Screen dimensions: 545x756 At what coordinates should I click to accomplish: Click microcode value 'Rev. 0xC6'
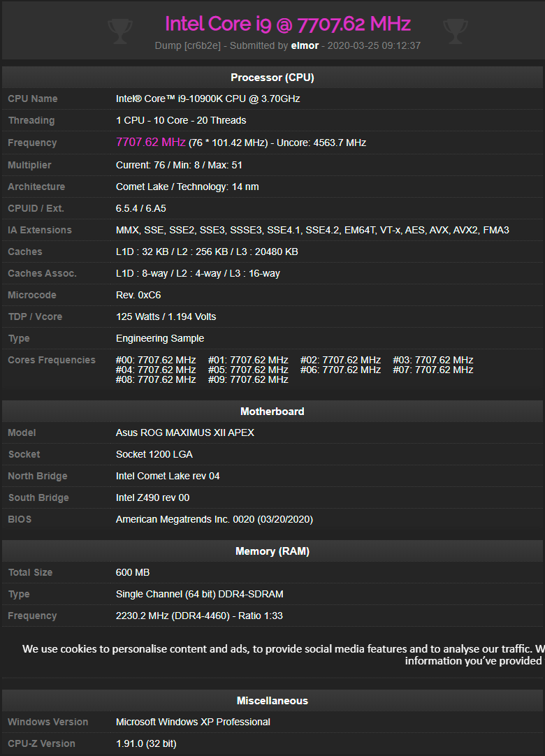[138, 295]
